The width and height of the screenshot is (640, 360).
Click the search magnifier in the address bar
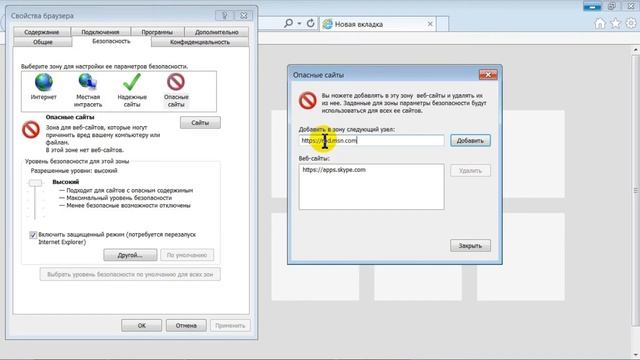288,23
